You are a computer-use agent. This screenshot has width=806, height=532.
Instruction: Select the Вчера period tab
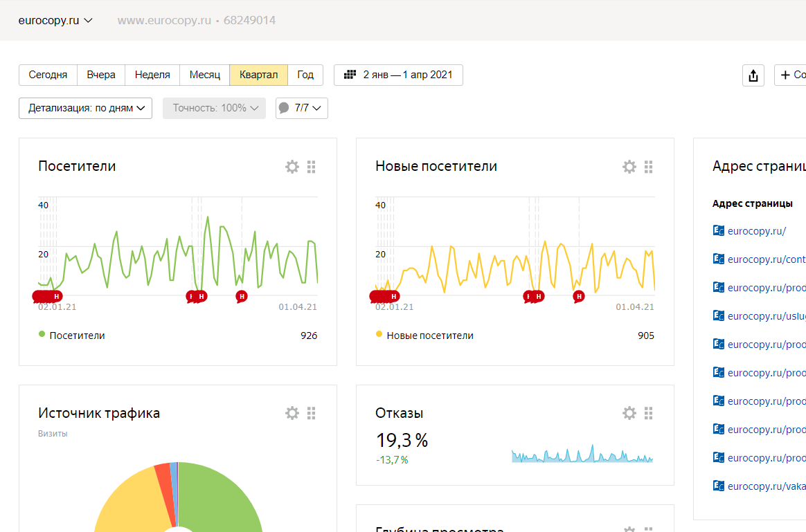pos(101,75)
